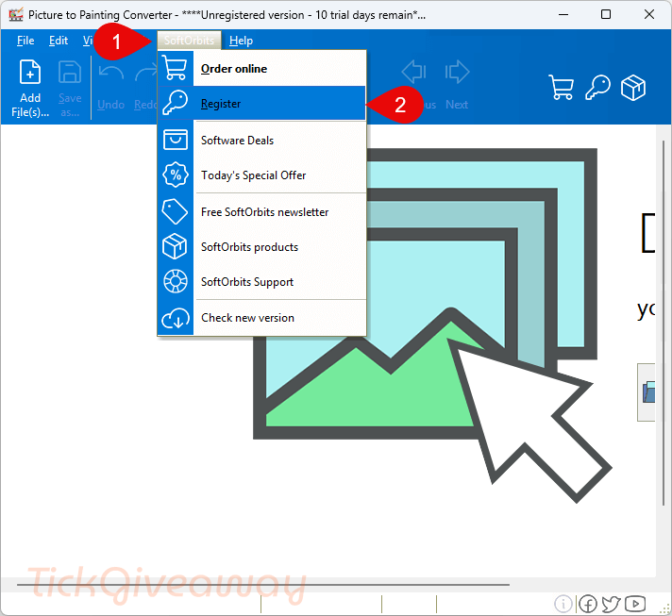Click the cart icon beside Order online
672x616 pixels.
click(x=176, y=69)
